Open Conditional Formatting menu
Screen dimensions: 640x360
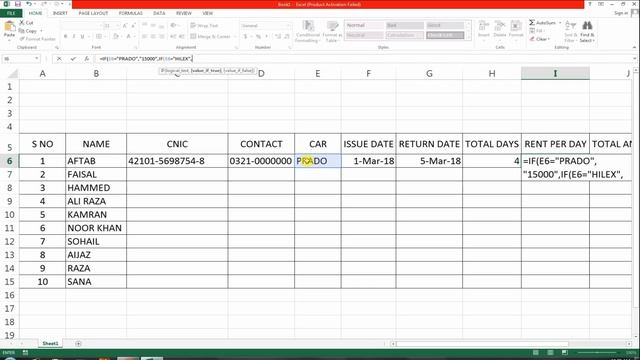coord(308,31)
